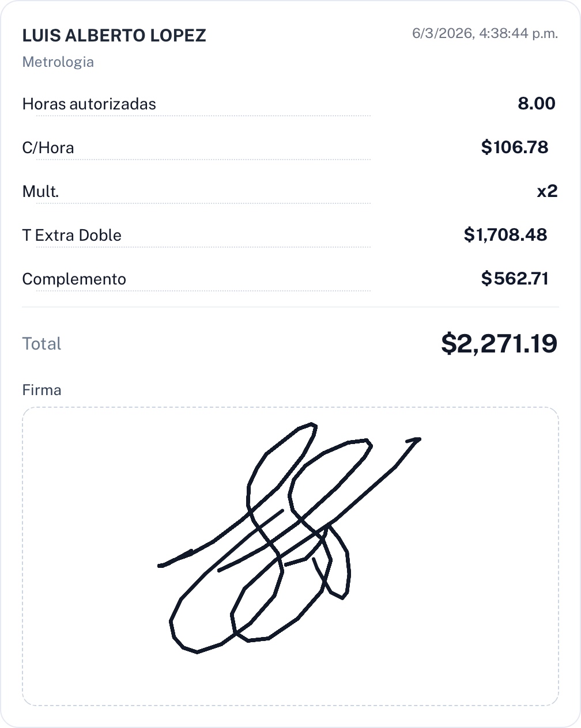The height and width of the screenshot is (728, 581).
Task: Click the divider line above Total
Action: click(290, 307)
